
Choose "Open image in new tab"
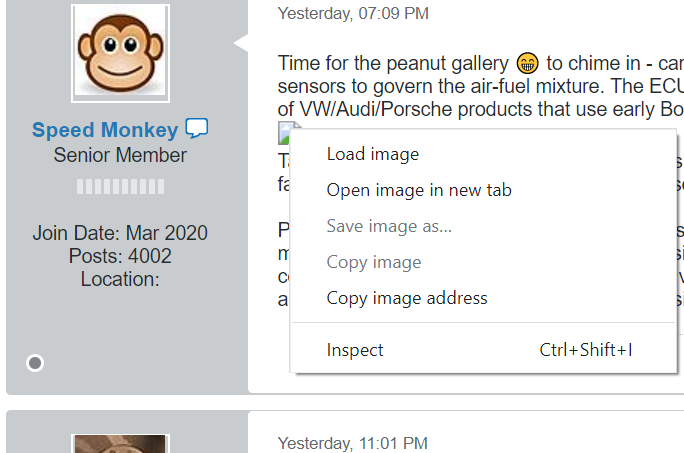(419, 190)
